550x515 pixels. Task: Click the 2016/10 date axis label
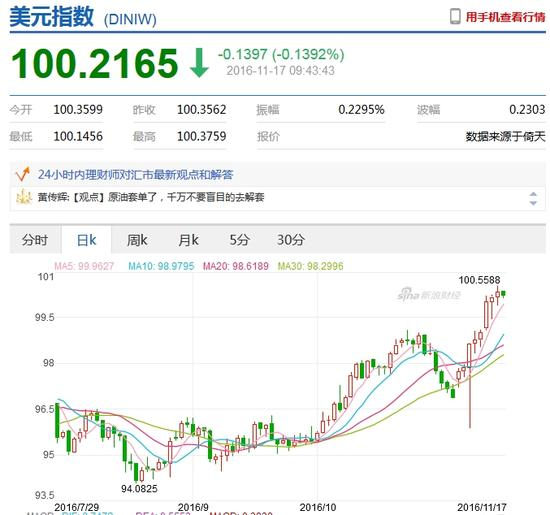coord(318,507)
